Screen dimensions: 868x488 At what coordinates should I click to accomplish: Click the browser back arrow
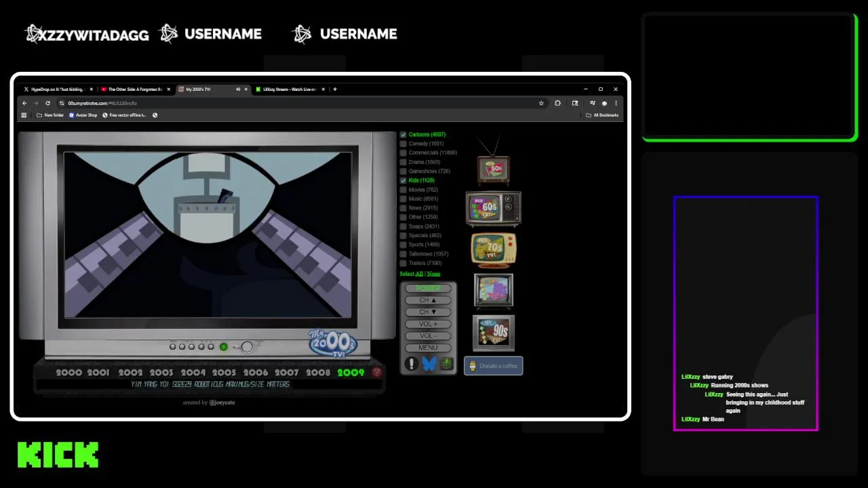click(24, 103)
